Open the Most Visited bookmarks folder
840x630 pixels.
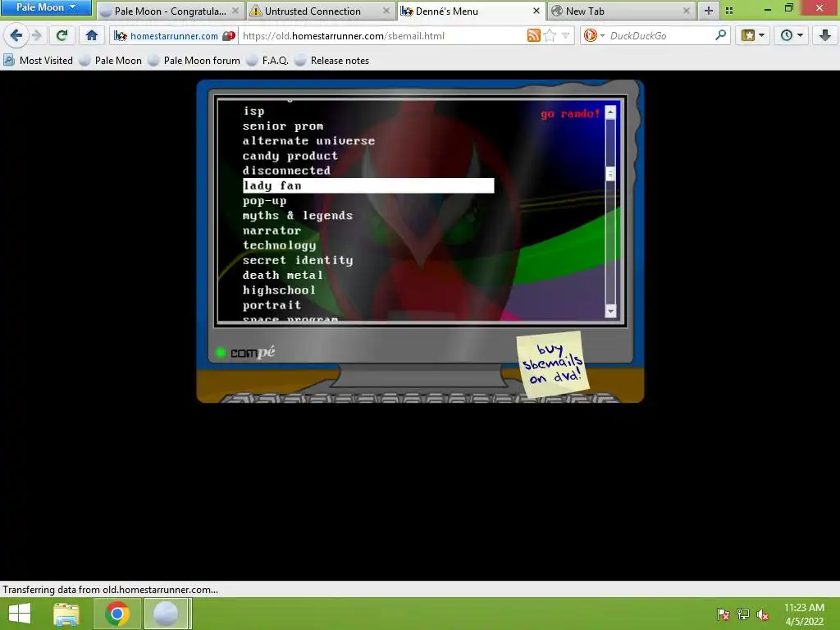(x=38, y=61)
